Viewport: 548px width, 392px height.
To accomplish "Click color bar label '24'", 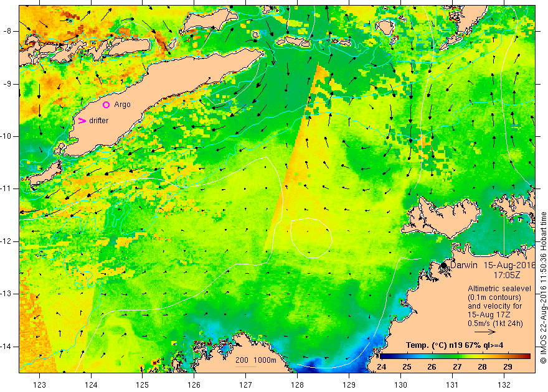I will (x=382, y=367).
